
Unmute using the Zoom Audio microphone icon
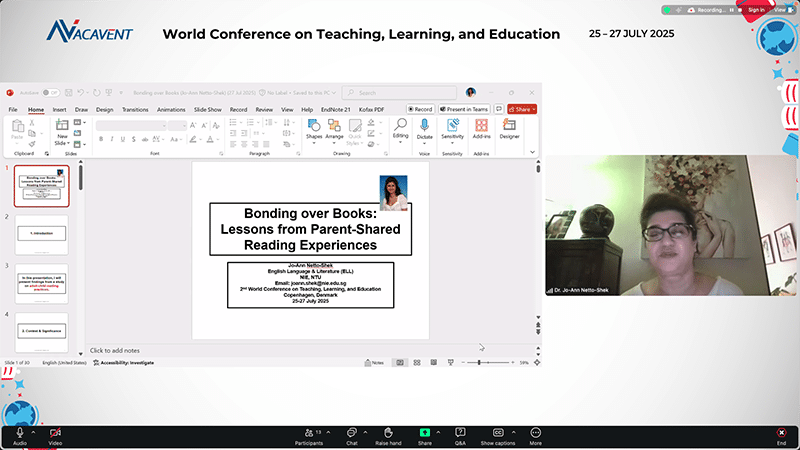[20, 432]
